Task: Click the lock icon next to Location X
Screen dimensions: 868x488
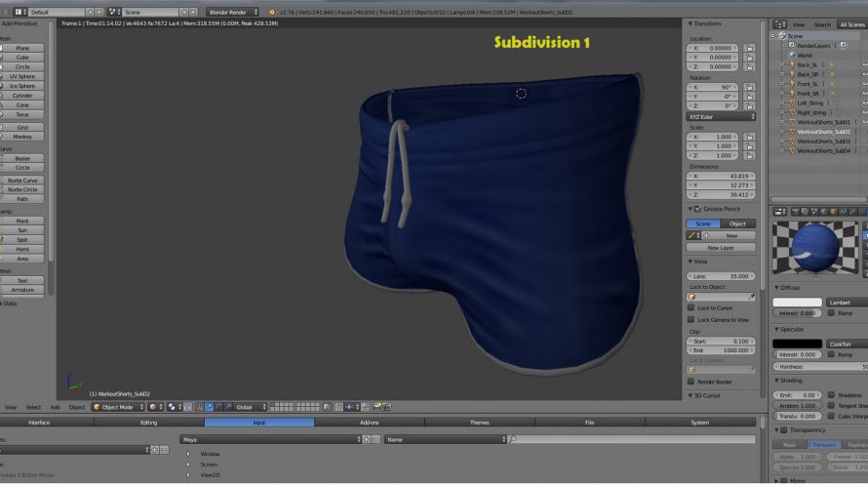Action: pyautogui.click(x=749, y=47)
